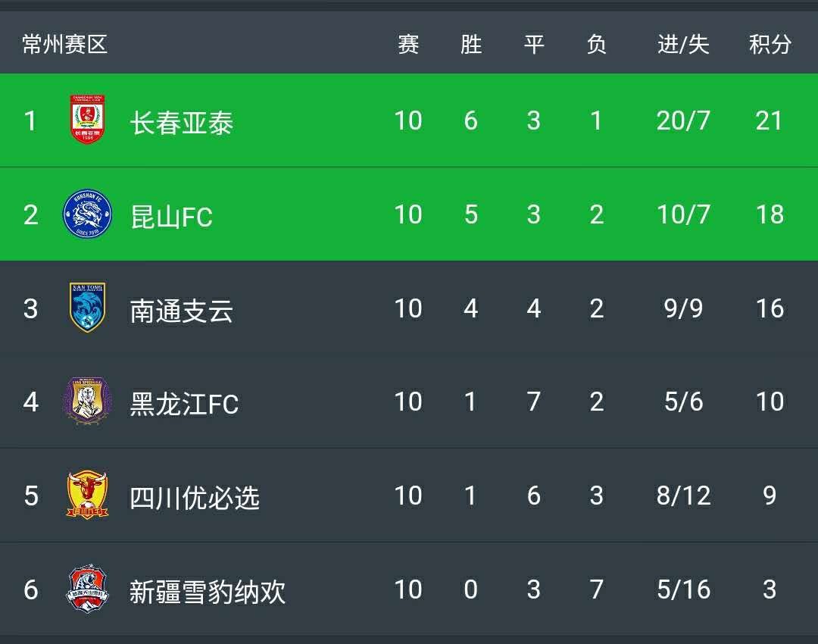This screenshot has height=644, width=818.
Task: Select the Nantong Zhiyun shield badge
Action: [88, 308]
